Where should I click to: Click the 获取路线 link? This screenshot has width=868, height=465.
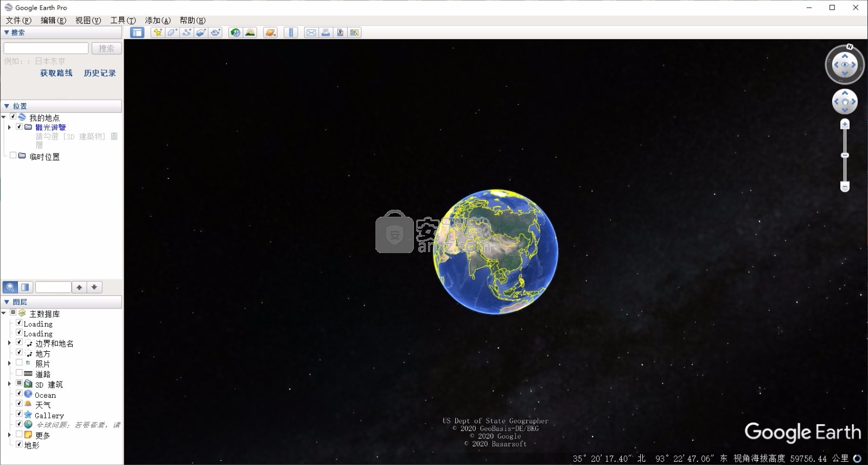[x=56, y=73]
